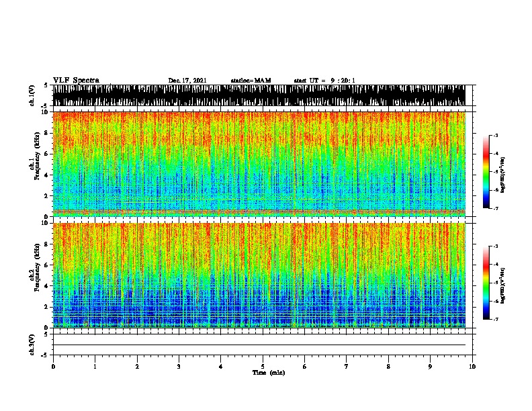This screenshot has height=411, width=532.
Task: Click time axis tick label "8"
Action: click(x=388, y=367)
